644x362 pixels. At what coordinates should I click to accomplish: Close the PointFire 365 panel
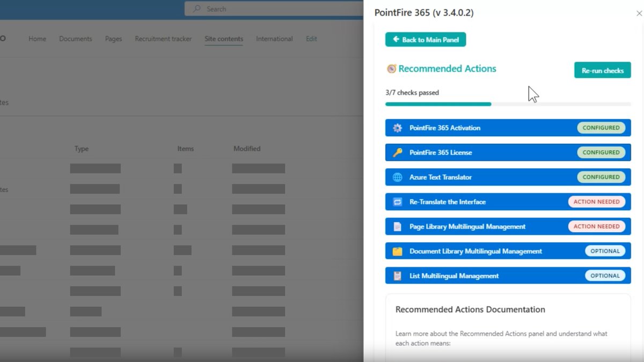[639, 13]
